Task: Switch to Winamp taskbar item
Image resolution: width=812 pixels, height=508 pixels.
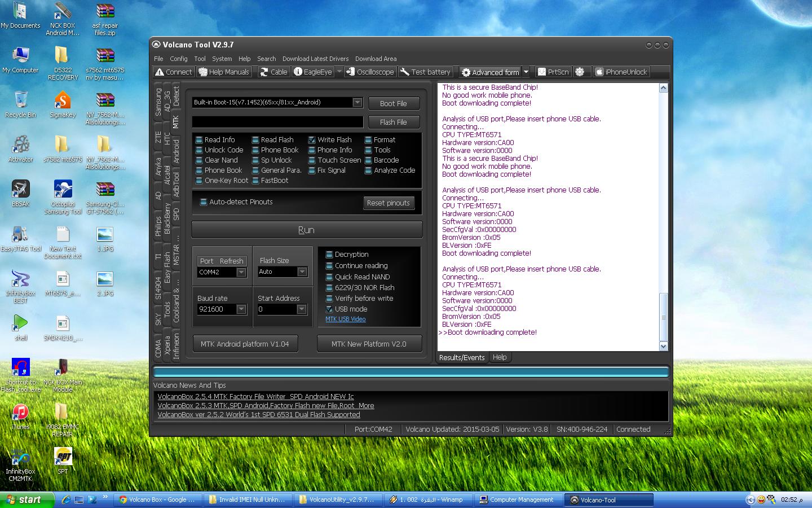Action: click(x=429, y=500)
